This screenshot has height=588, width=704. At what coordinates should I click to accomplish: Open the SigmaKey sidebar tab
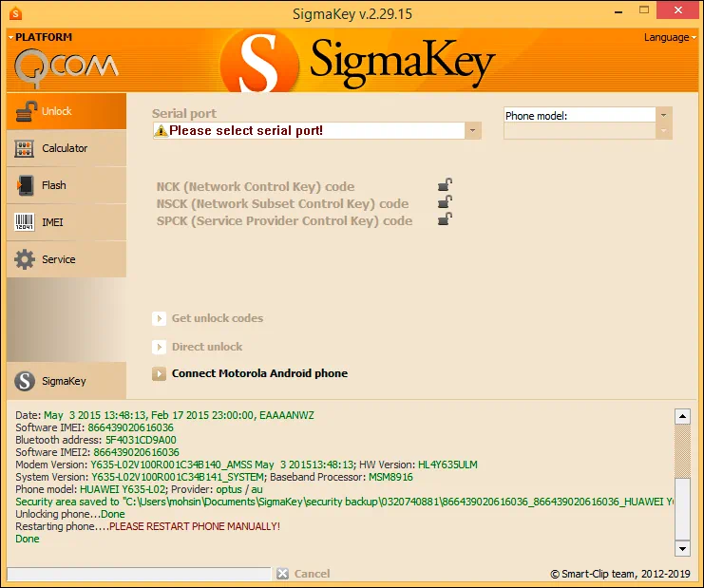pyautogui.click(x=67, y=381)
